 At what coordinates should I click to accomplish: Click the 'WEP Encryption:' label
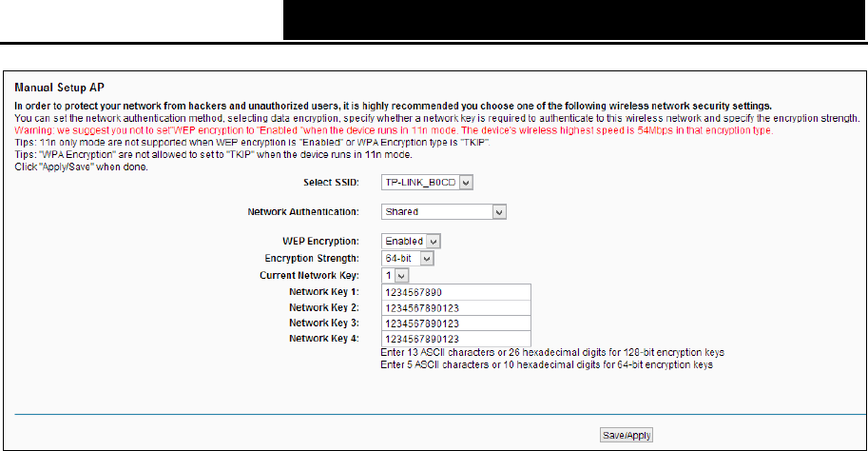320,241
